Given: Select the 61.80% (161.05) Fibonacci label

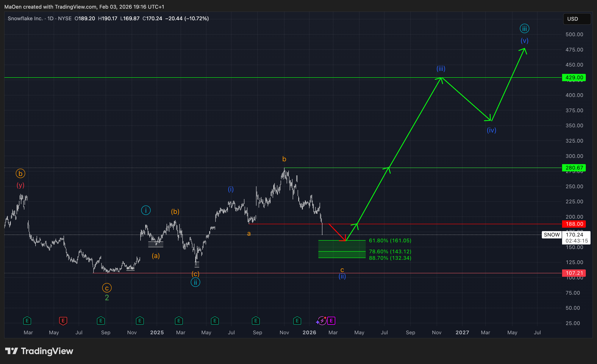Looking at the screenshot, I should click(390, 241).
